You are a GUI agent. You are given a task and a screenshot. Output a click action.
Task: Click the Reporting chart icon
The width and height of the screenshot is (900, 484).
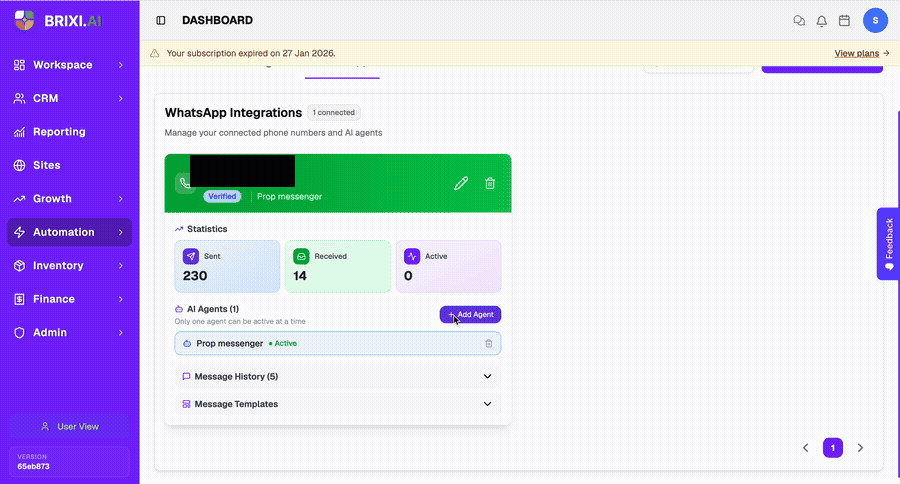pyautogui.click(x=20, y=132)
